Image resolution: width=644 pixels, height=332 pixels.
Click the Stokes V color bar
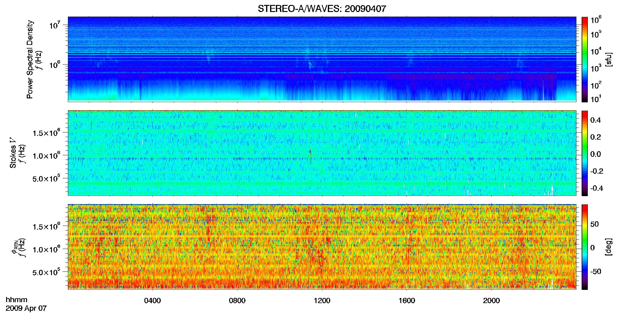tap(584, 153)
